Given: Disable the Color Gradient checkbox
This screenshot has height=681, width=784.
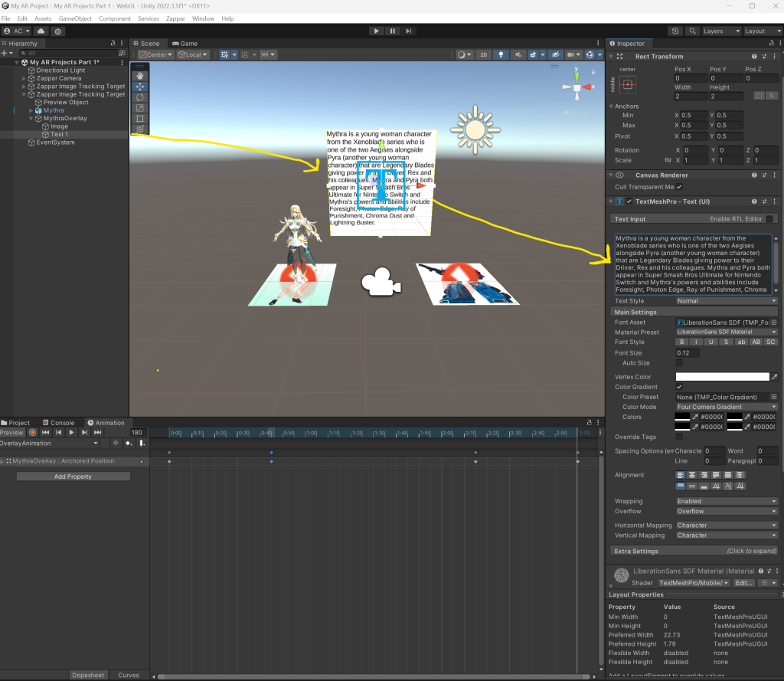Looking at the screenshot, I should (x=679, y=388).
